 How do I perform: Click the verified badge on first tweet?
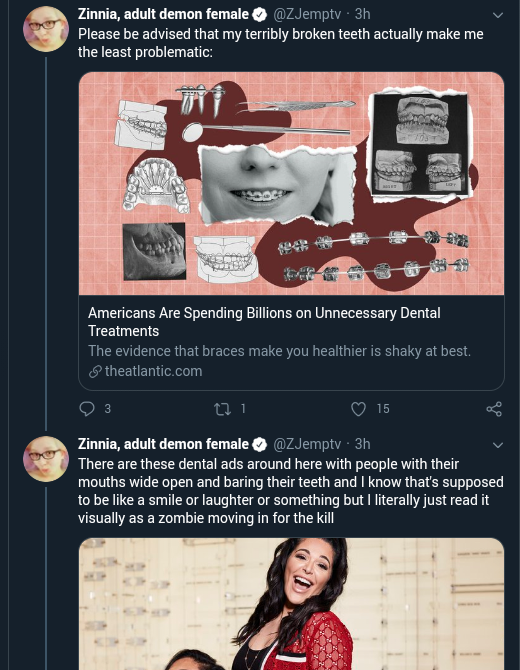[x=259, y=15]
